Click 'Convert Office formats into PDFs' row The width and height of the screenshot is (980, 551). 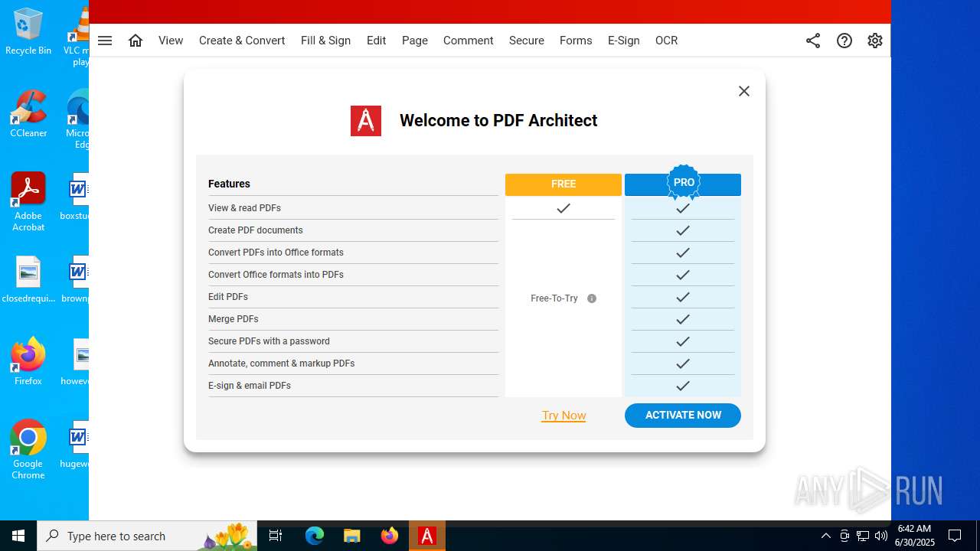point(353,275)
